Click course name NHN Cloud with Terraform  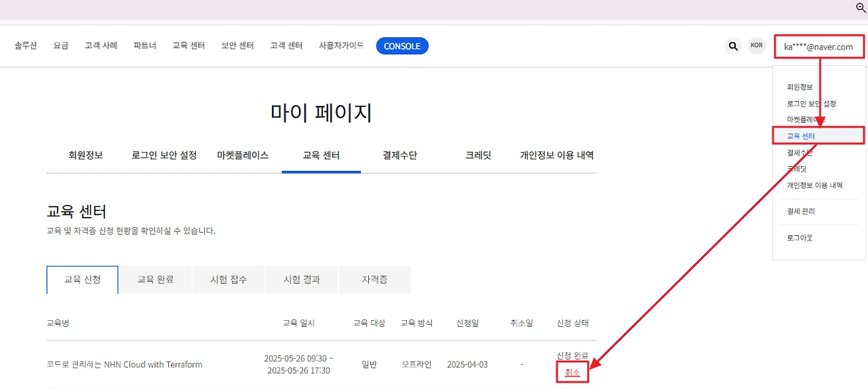tap(125, 364)
